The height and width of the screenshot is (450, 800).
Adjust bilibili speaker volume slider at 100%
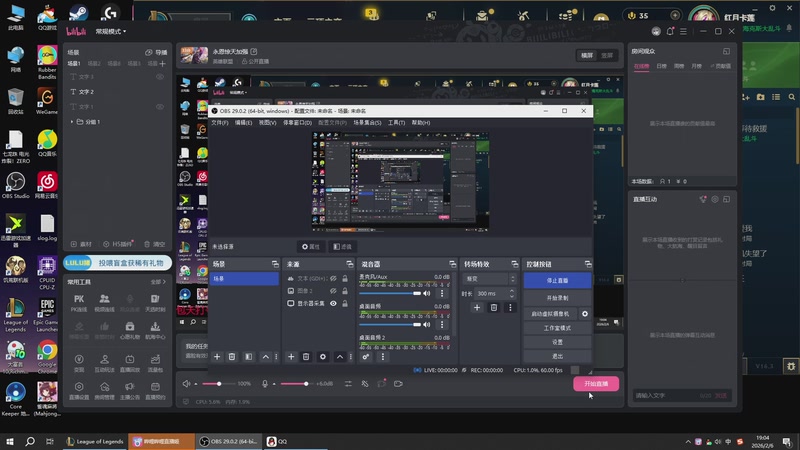click(x=219, y=384)
